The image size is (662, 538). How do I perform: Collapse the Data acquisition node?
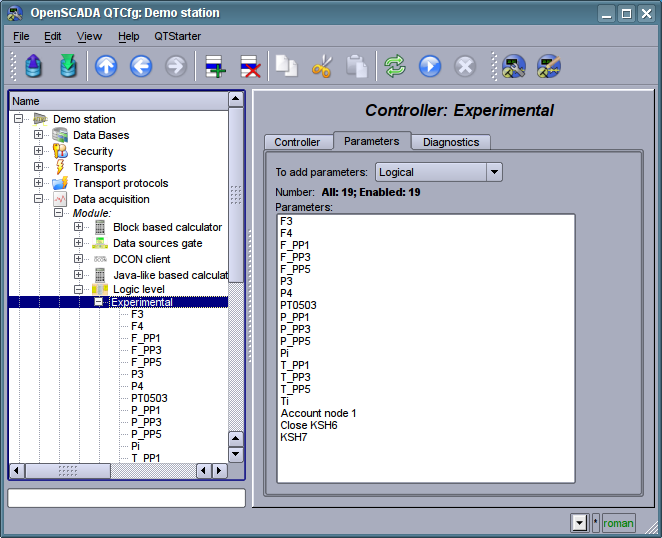coord(38,198)
